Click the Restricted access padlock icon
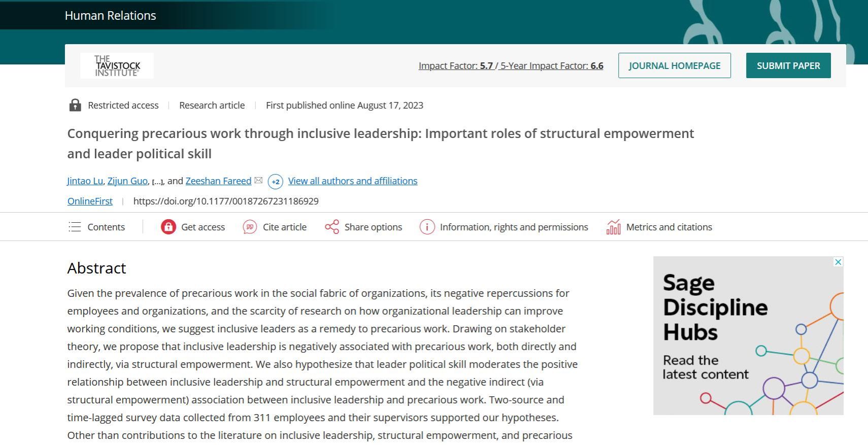 (75, 105)
